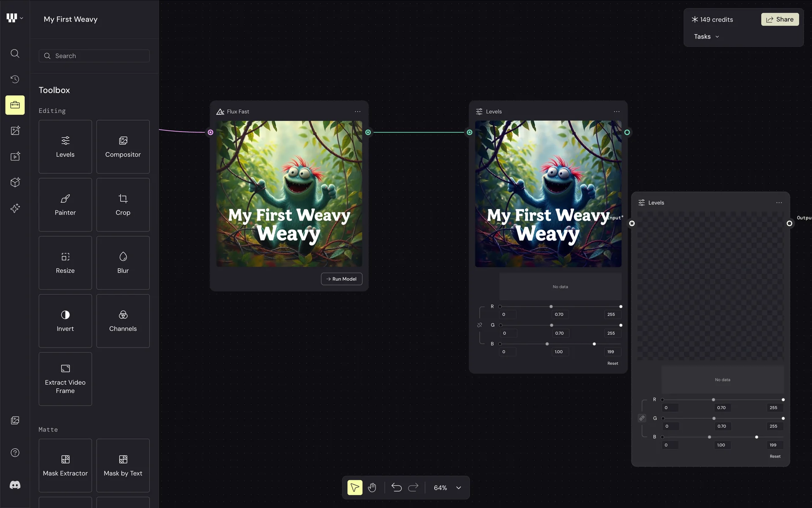
Task: Open the right Levels node three-dot menu
Action: pyautogui.click(x=779, y=203)
